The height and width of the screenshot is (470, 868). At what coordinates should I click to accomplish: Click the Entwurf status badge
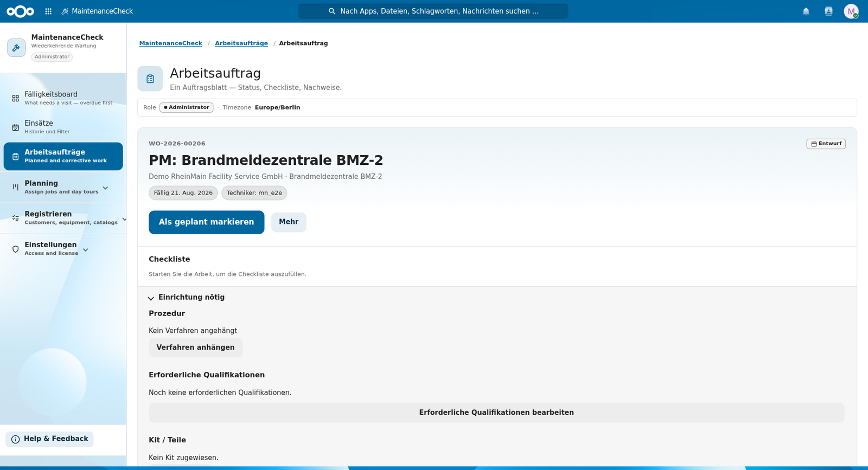[x=826, y=144]
